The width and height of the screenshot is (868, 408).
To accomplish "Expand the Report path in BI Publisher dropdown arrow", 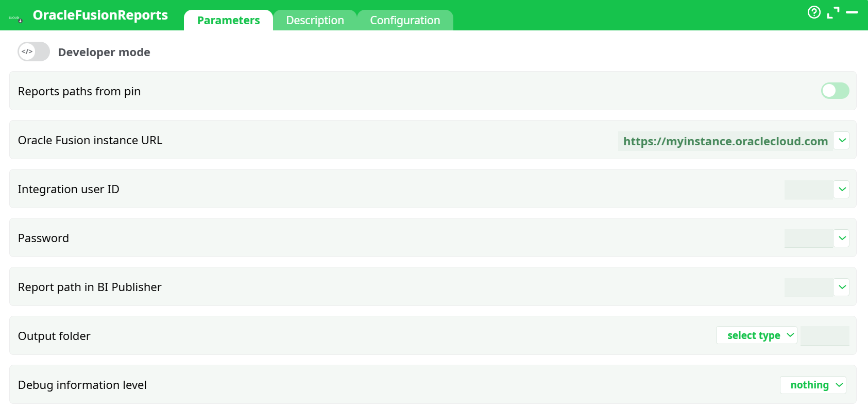I will click(842, 287).
